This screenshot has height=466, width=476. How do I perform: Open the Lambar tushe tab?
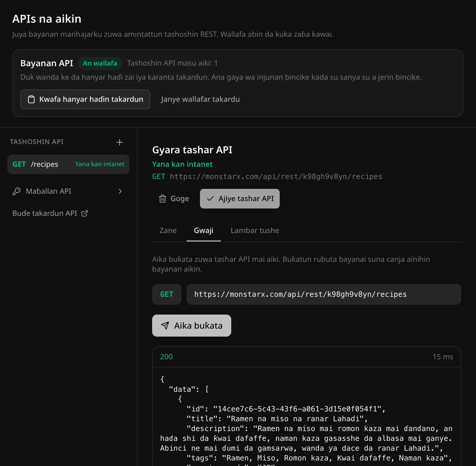(255, 231)
